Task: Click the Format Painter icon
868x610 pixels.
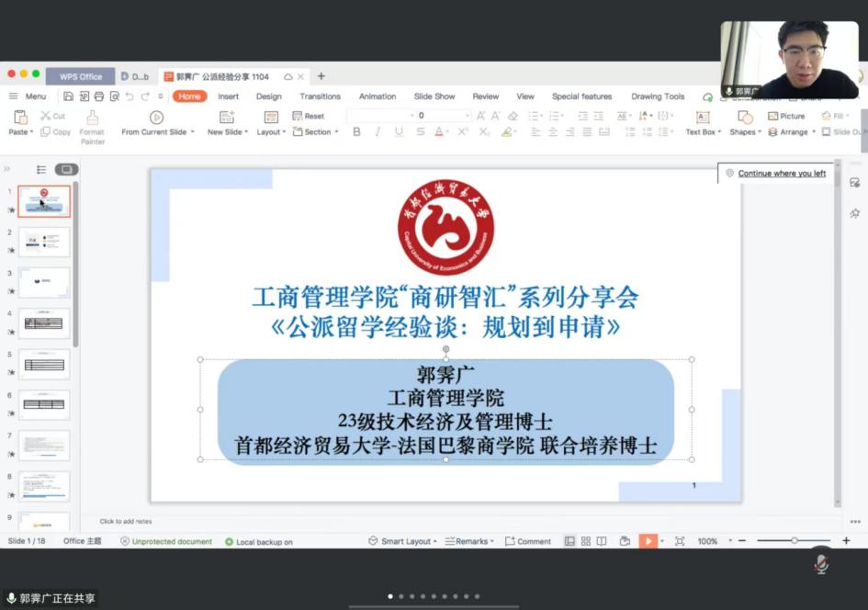Action: 92,118
